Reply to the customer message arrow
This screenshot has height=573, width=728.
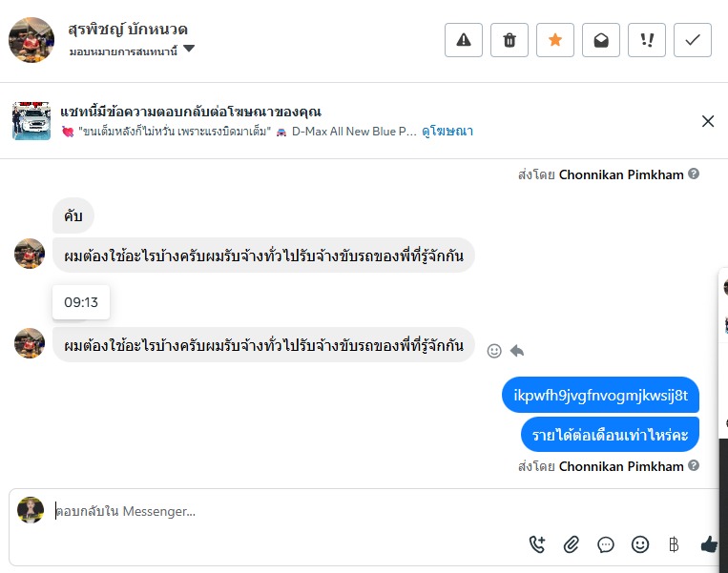517,351
